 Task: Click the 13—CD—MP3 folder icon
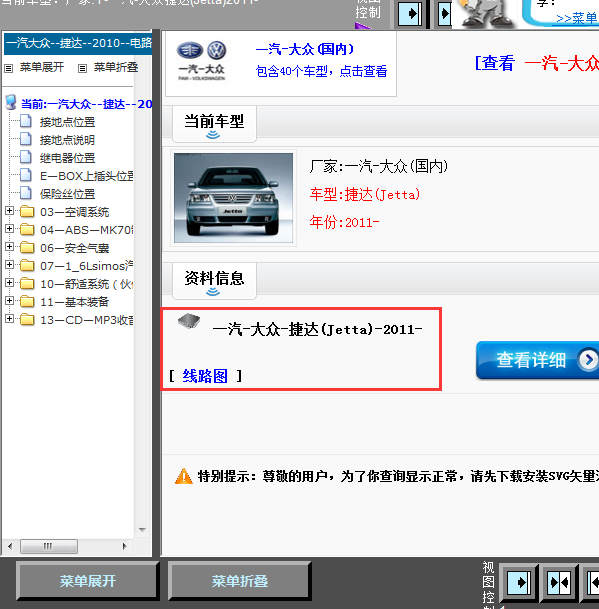pos(27,320)
